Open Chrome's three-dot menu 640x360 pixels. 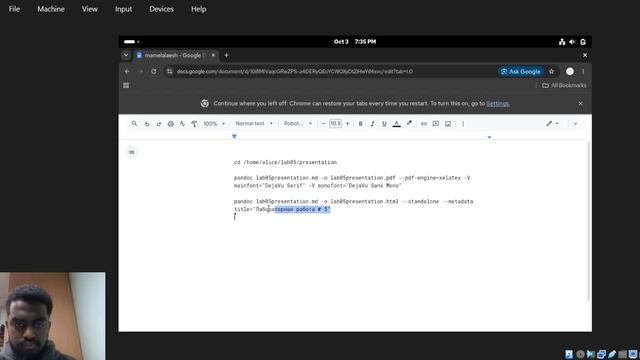[x=583, y=71]
